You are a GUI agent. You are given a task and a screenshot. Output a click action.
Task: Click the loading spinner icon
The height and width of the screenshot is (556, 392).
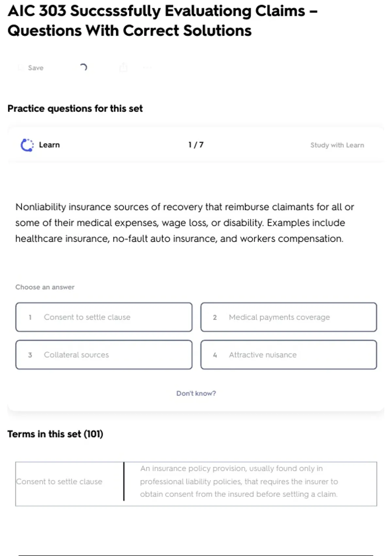click(x=84, y=67)
